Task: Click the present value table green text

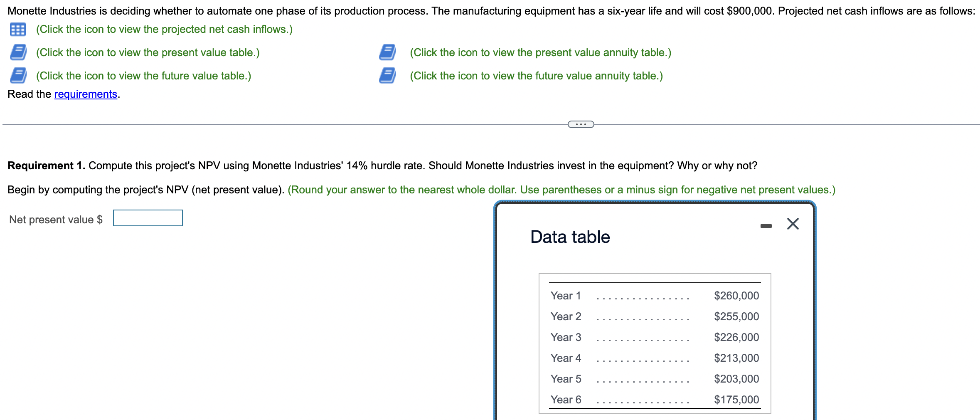Action: (x=148, y=52)
